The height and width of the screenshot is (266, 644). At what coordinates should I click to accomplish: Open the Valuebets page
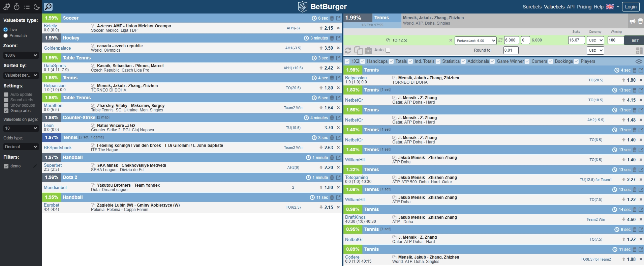(x=554, y=7)
